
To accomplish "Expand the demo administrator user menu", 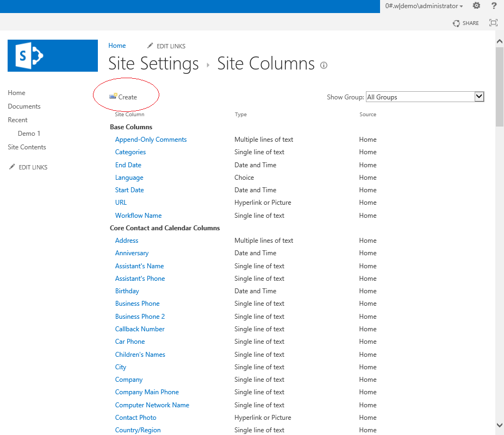I will pos(424,5).
